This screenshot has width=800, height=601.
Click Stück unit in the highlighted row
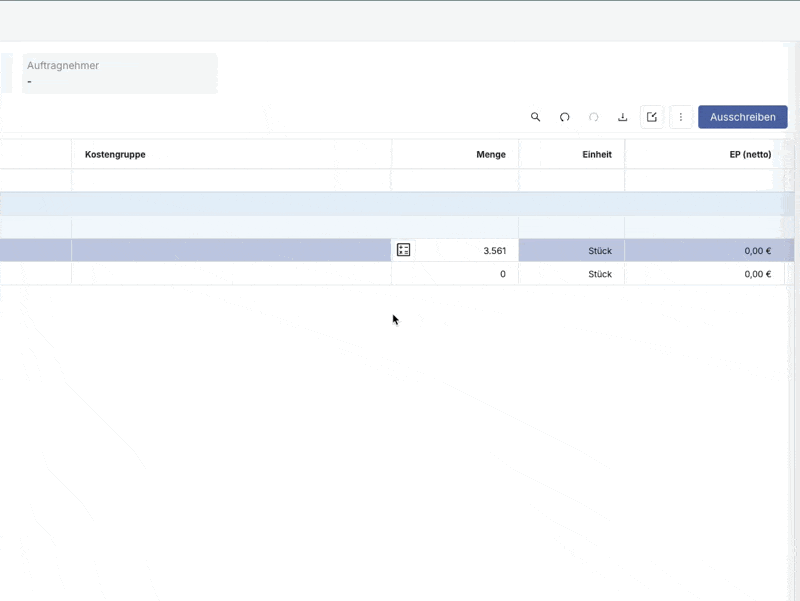(x=599, y=251)
